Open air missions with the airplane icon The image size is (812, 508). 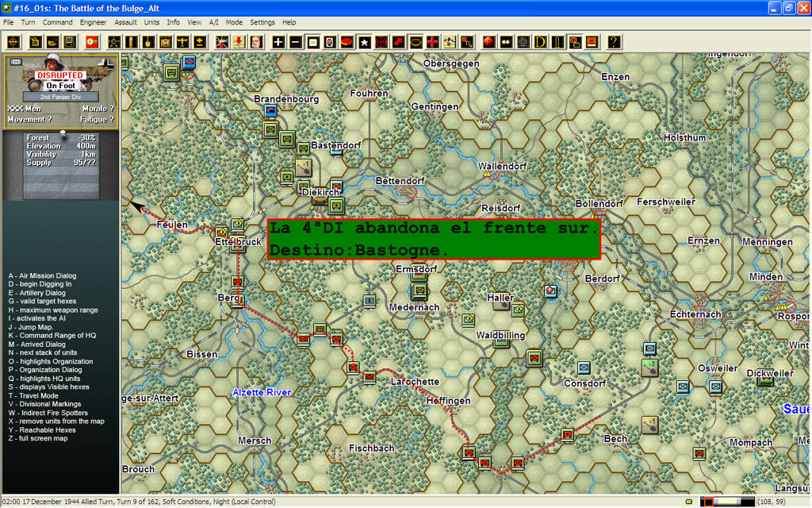tap(182, 42)
